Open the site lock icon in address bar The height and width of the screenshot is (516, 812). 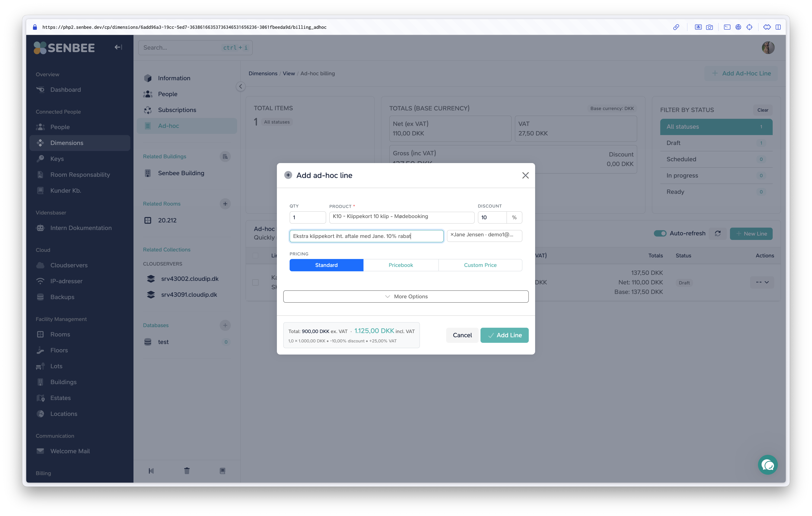pyautogui.click(x=35, y=27)
